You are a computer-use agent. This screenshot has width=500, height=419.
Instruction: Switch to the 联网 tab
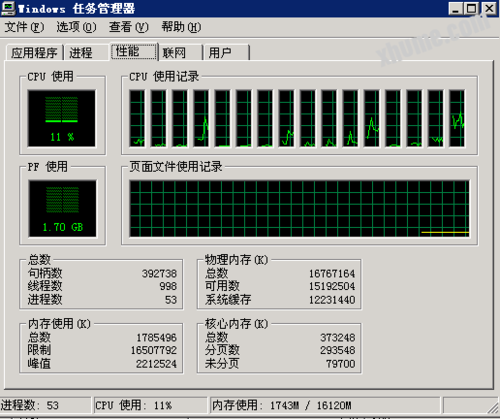[180, 53]
